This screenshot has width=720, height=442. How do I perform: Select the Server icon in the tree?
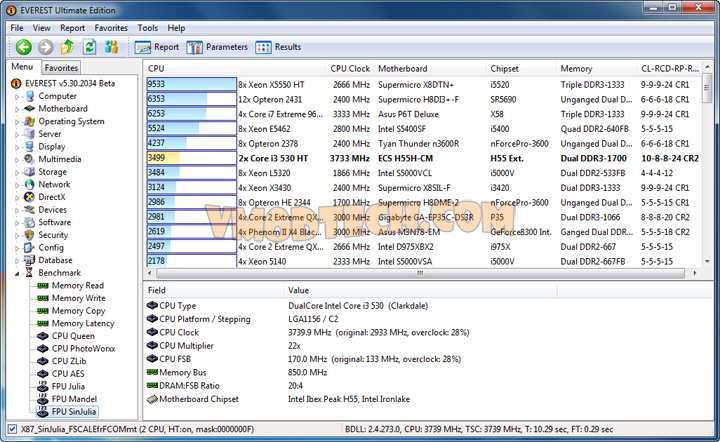tap(30, 134)
